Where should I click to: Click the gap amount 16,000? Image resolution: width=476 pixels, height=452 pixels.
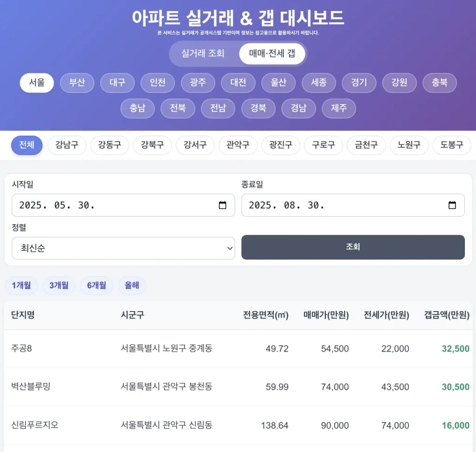click(x=456, y=425)
